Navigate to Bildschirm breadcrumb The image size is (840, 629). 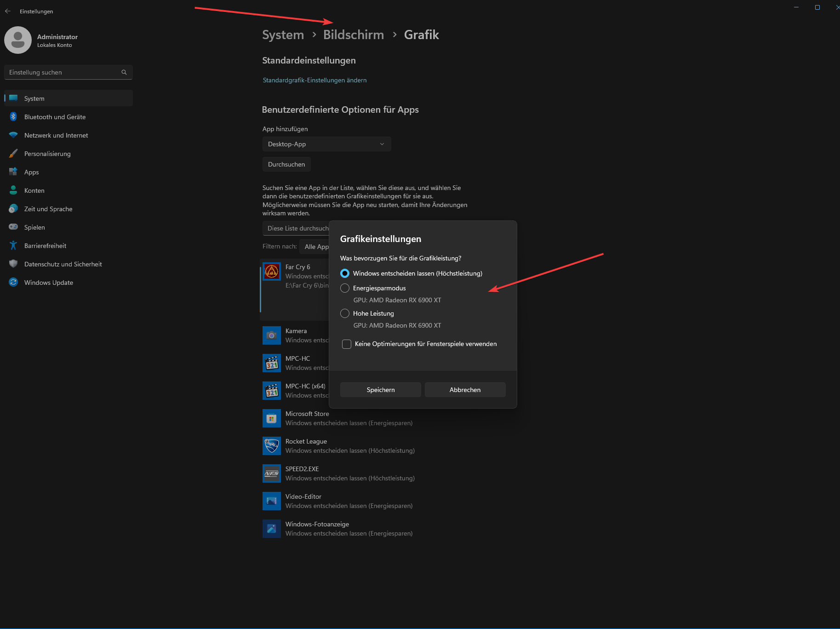[354, 35]
